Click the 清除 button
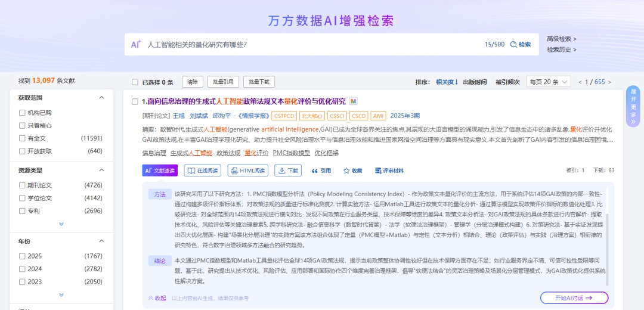This screenshot has height=310, width=644. [193, 82]
